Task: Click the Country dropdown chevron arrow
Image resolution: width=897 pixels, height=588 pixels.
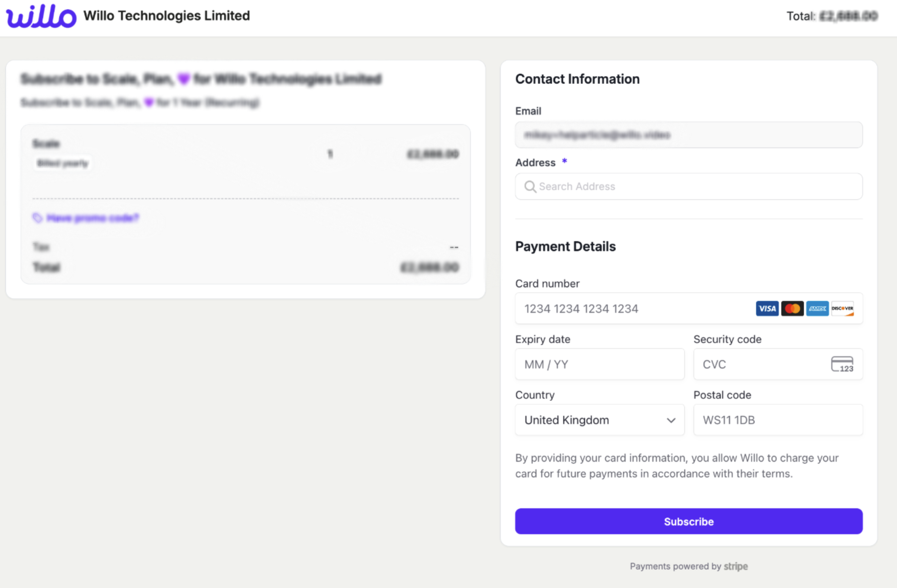Action: click(x=671, y=420)
